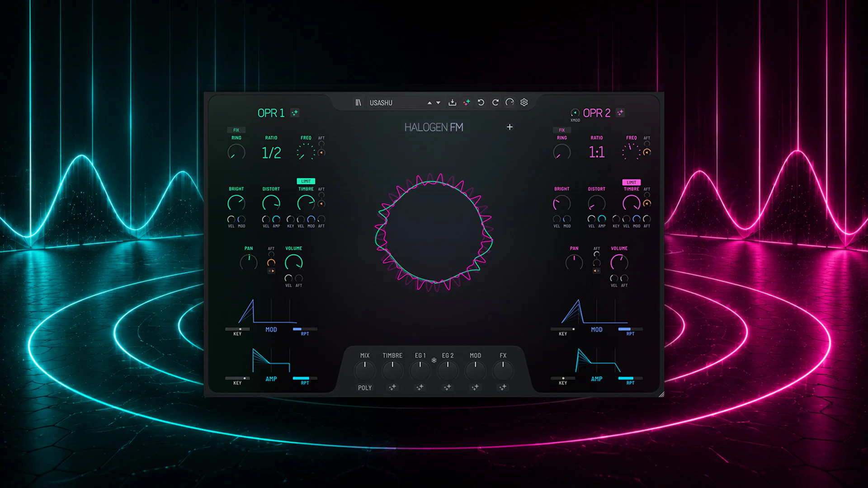Open the USASHU preset name dropdown
This screenshot has width=868, height=488.
381,103
